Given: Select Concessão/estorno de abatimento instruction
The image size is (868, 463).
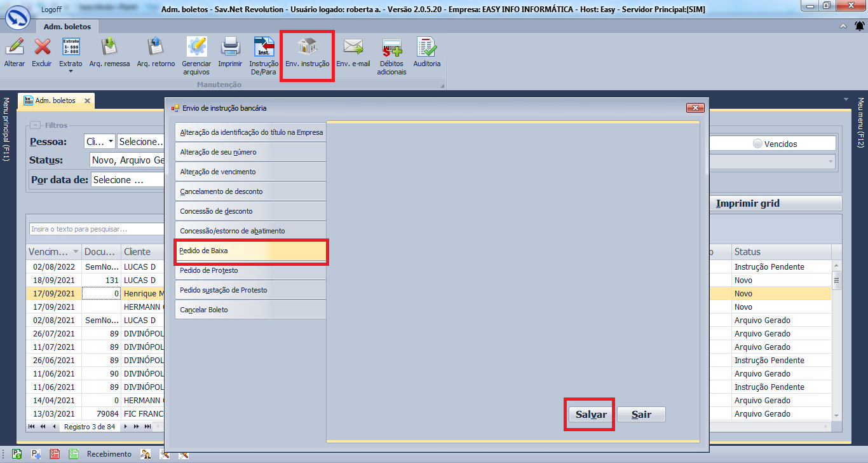Looking at the screenshot, I should coord(250,231).
